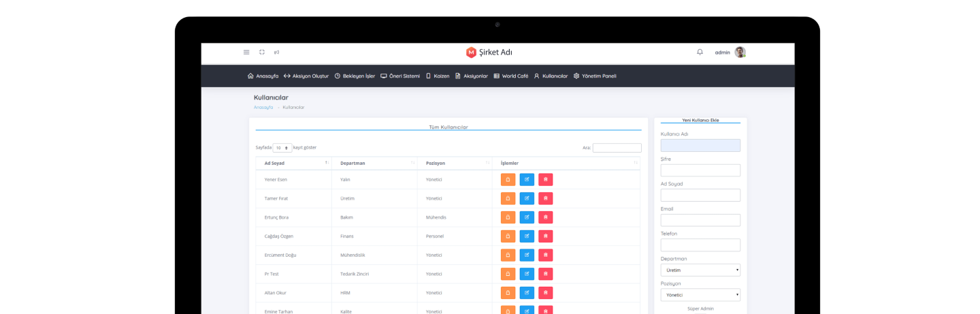The height and width of the screenshot is (314, 980).
Task: Click the megaphone announcements icon
Action: coord(277,52)
